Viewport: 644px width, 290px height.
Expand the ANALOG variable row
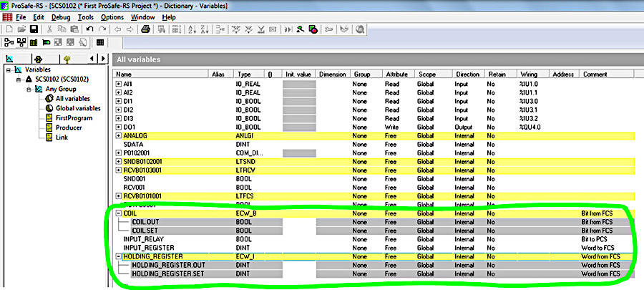click(x=118, y=135)
